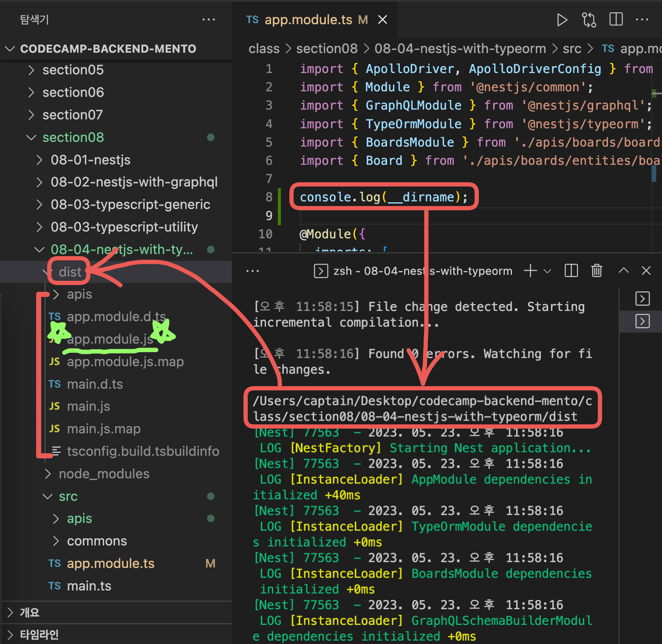Open main.js file in dist
Image resolution: width=662 pixels, height=644 pixels.
coord(88,406)
